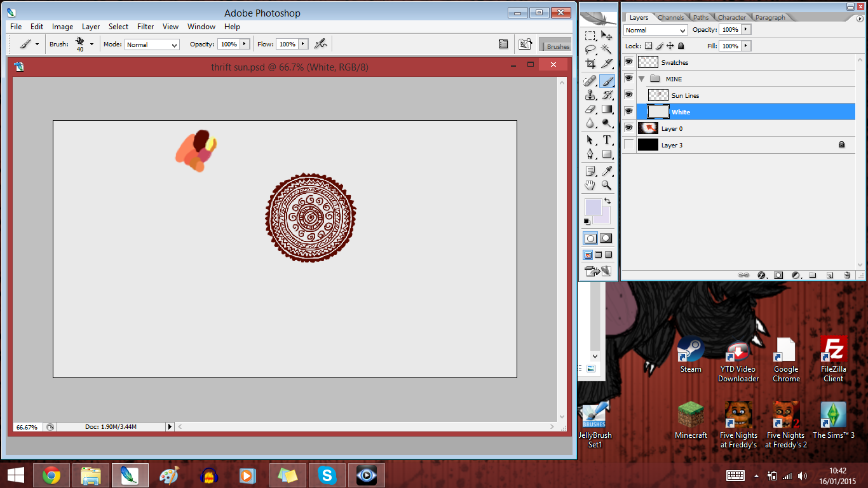Toggle visibility of the Sun Lines layer
The width and height of the screenshot is (868, 488).
628,95
